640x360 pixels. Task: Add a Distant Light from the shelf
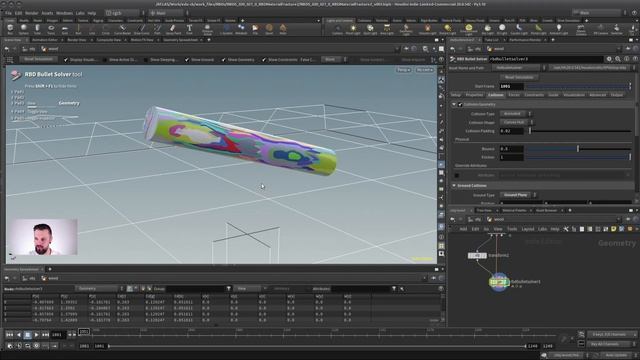click(x=447, y=29)
